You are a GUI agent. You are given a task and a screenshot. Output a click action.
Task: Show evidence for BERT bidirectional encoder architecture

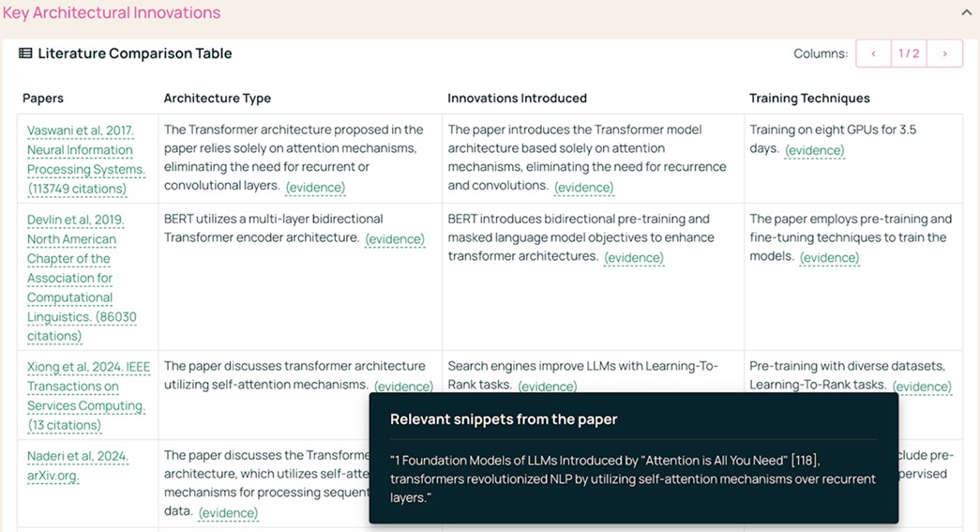pyautogui.click(x=394, y=238)
